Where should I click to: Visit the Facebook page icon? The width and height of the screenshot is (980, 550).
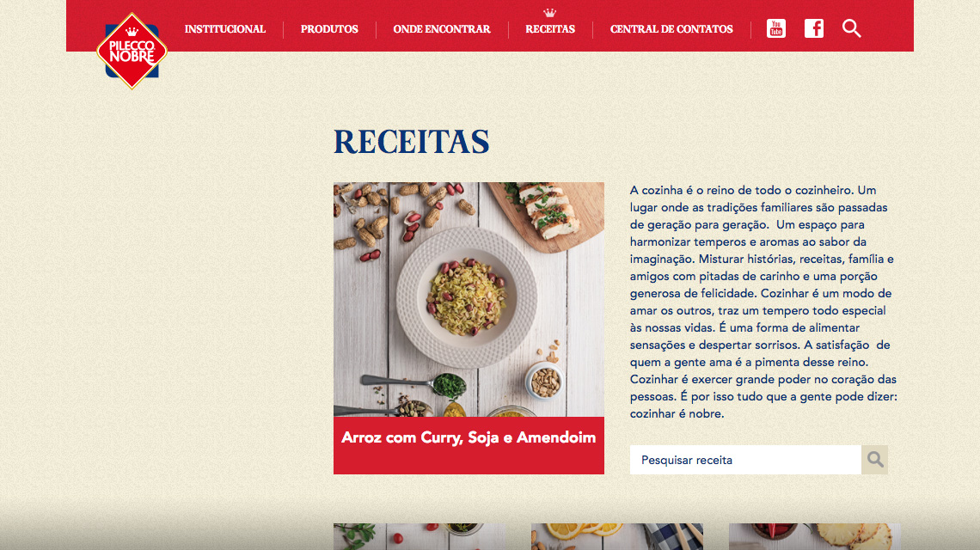click(814, 28)
